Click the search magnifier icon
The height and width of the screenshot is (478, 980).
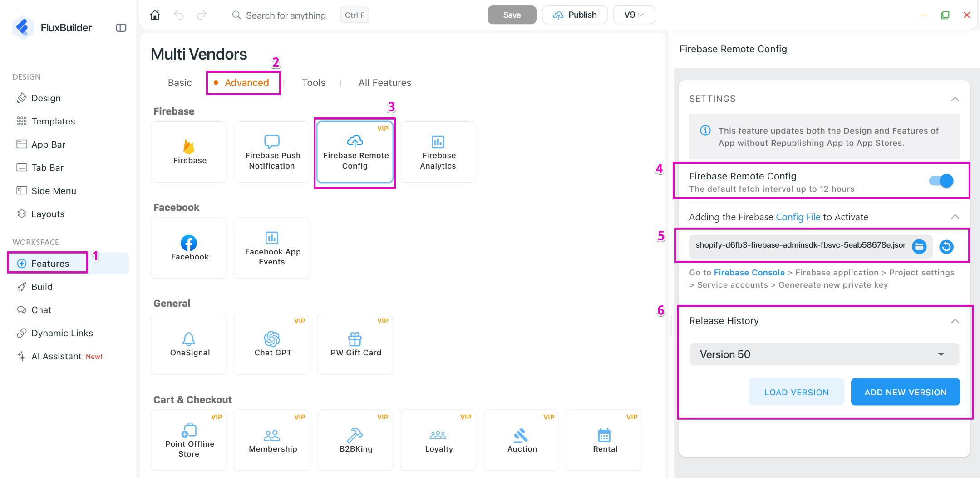coord(236,15)
